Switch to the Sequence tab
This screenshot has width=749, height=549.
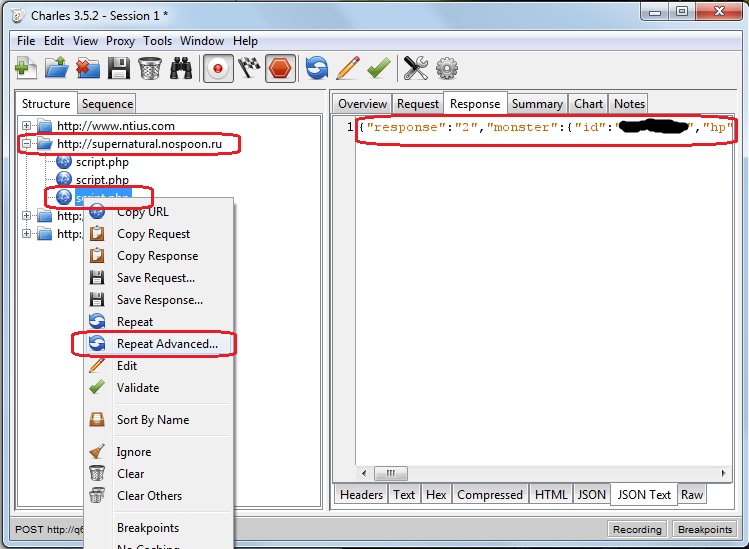(x=107, y=104)
